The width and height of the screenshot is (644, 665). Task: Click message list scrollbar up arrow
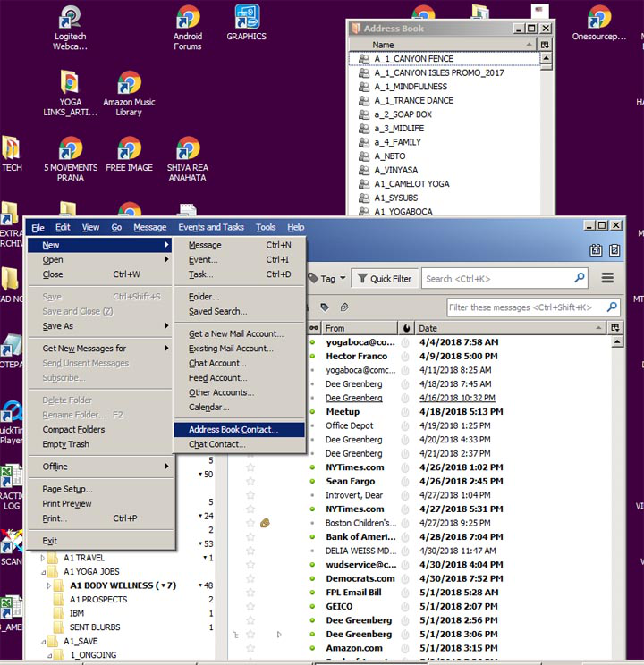pos(617,341)
